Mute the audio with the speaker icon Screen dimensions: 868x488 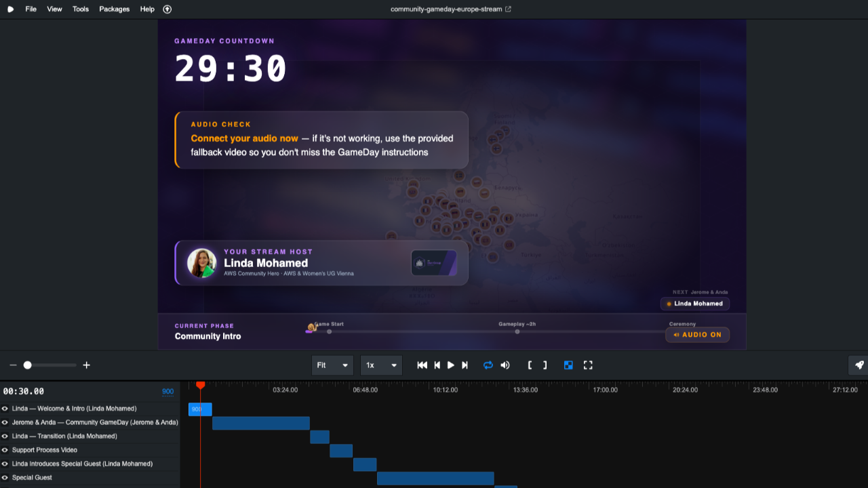pyautogui.click(x=505, y=365)
